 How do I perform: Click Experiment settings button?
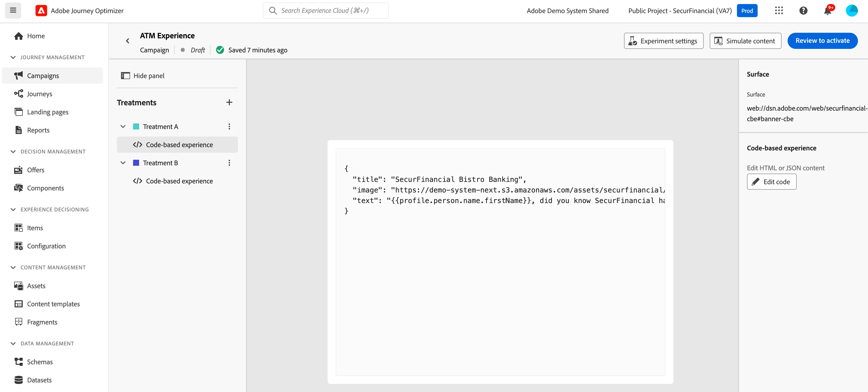(x=663, y=41)
